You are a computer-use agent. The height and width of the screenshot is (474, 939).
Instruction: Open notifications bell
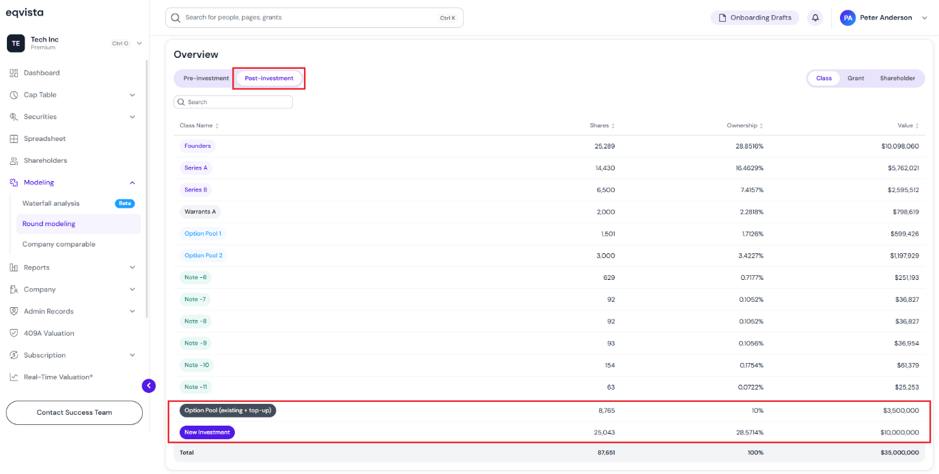click(815, 18)
